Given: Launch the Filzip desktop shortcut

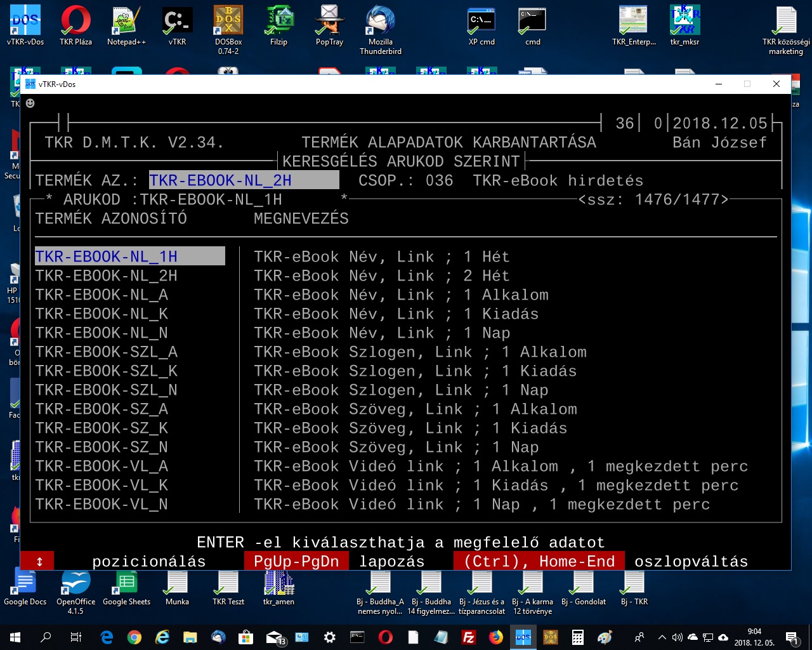Looking at the screenshot, I should [278, 25].
